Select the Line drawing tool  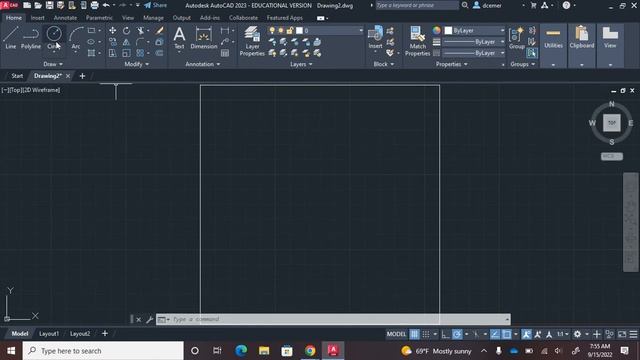pyautogui.click(x=11, y=38)
